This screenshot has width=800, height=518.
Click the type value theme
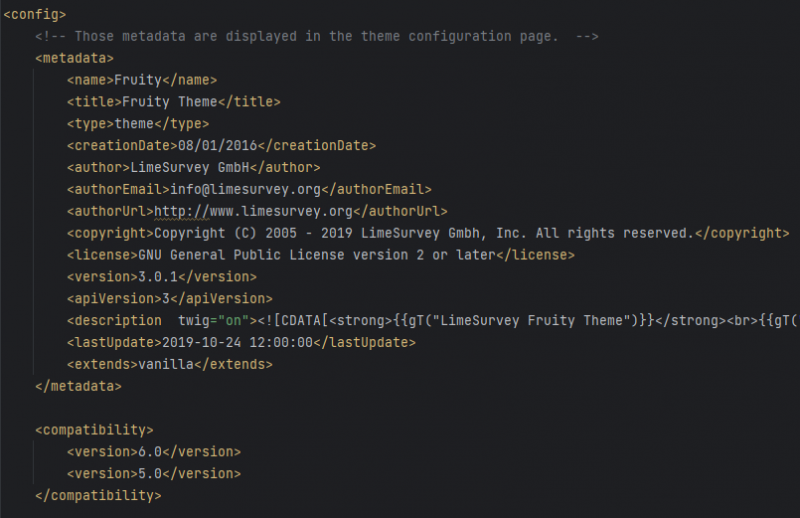point(134,124)
